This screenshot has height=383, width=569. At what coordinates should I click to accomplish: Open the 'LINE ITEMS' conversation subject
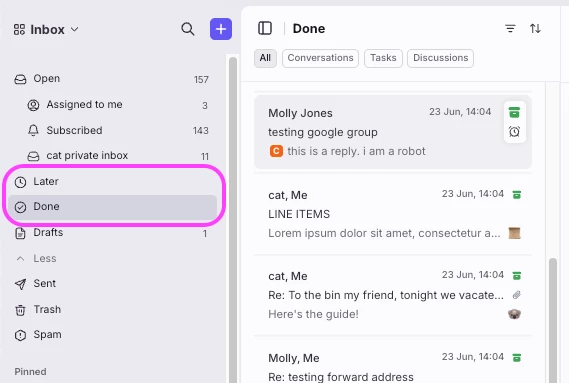[299, 214]
